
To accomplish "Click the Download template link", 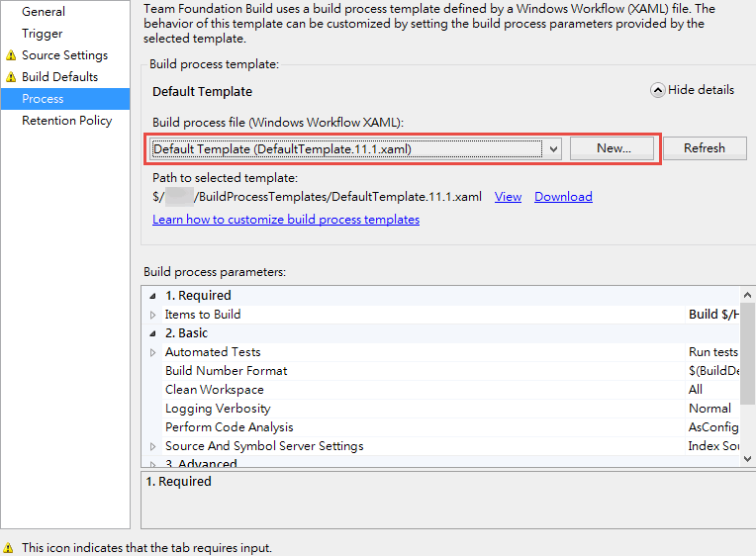I will pos(563,197).
